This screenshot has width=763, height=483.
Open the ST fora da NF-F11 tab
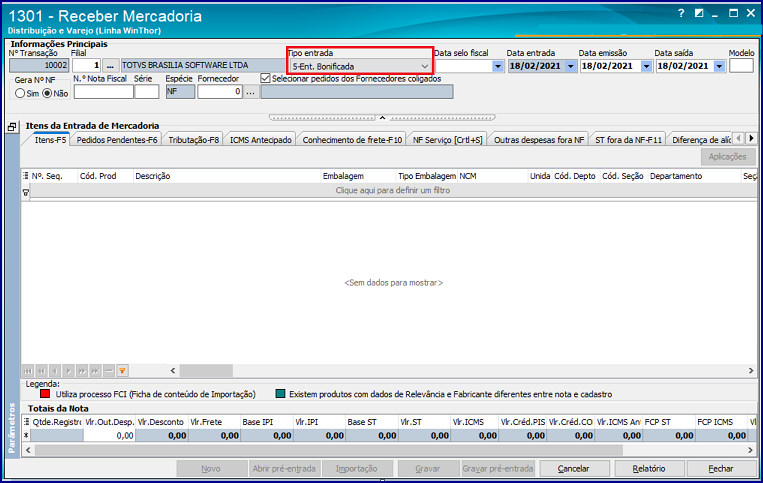(628, 140)
